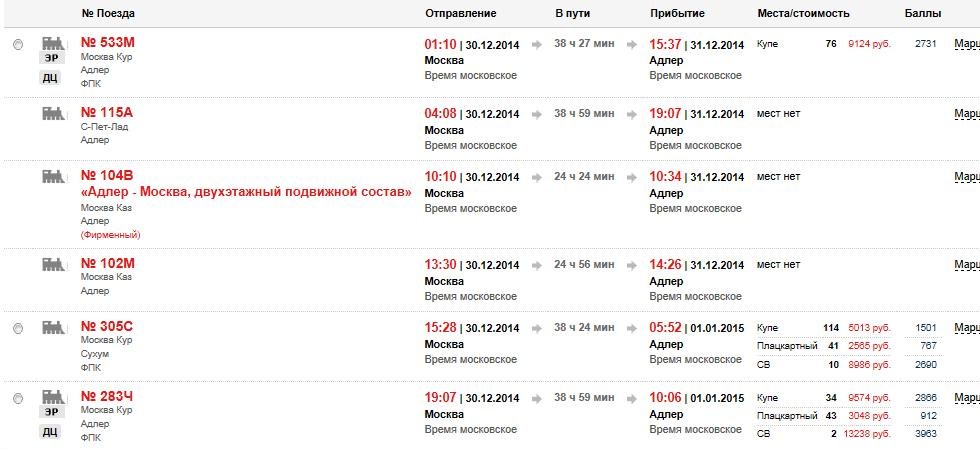Click the Прибытие column header
The width and height of the screenshot is (980, 449).
(x=677, y=14)
